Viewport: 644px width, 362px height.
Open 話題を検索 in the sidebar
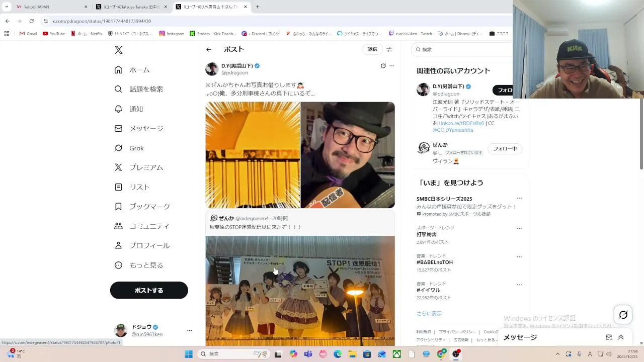click(x=139, y=89)
